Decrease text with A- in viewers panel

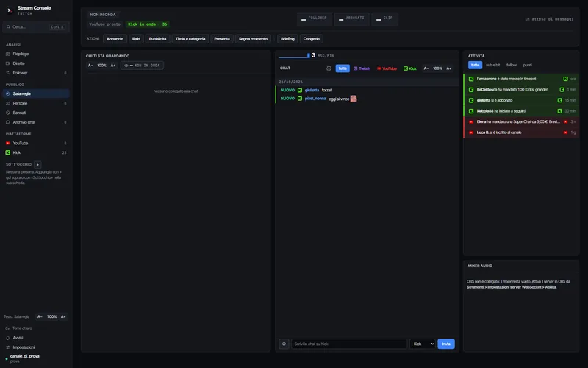click(90, 66)
